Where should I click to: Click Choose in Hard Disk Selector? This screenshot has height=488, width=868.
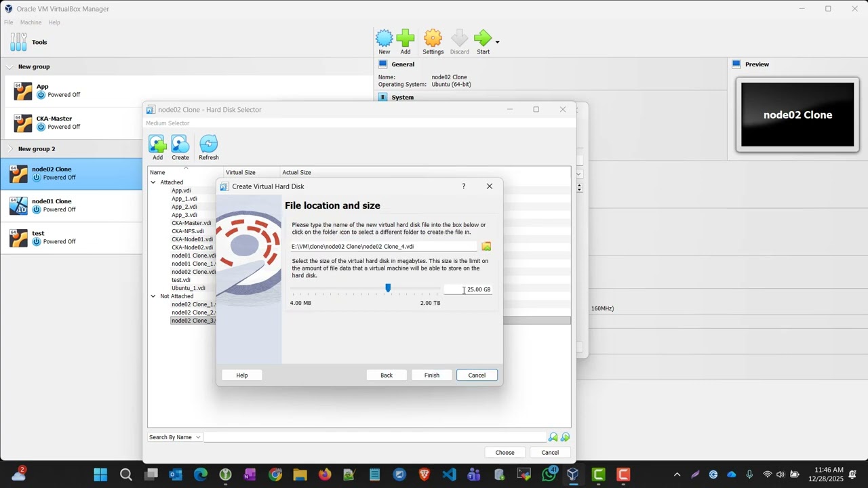tap(505, 452)
